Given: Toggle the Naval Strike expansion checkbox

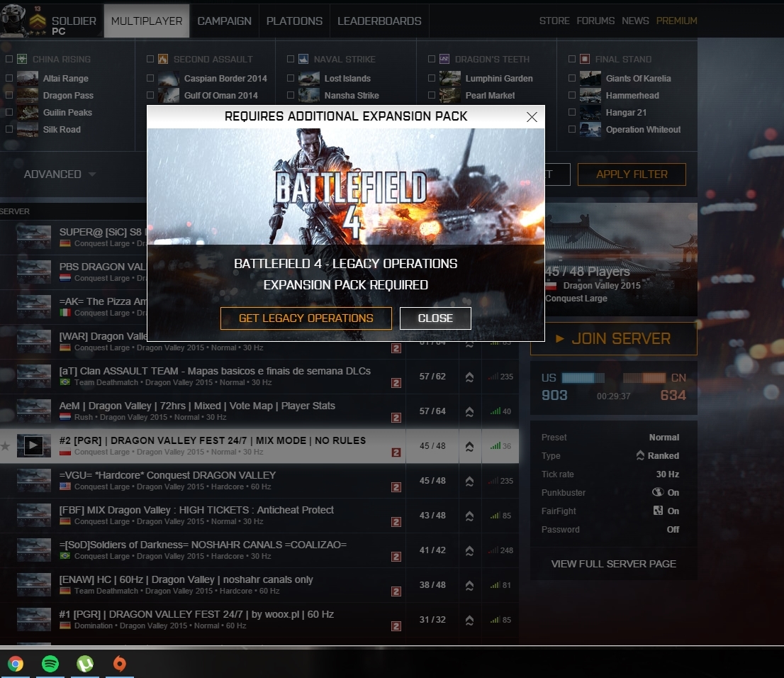Looking at the screenshot, I should click(x=291, y=59).
